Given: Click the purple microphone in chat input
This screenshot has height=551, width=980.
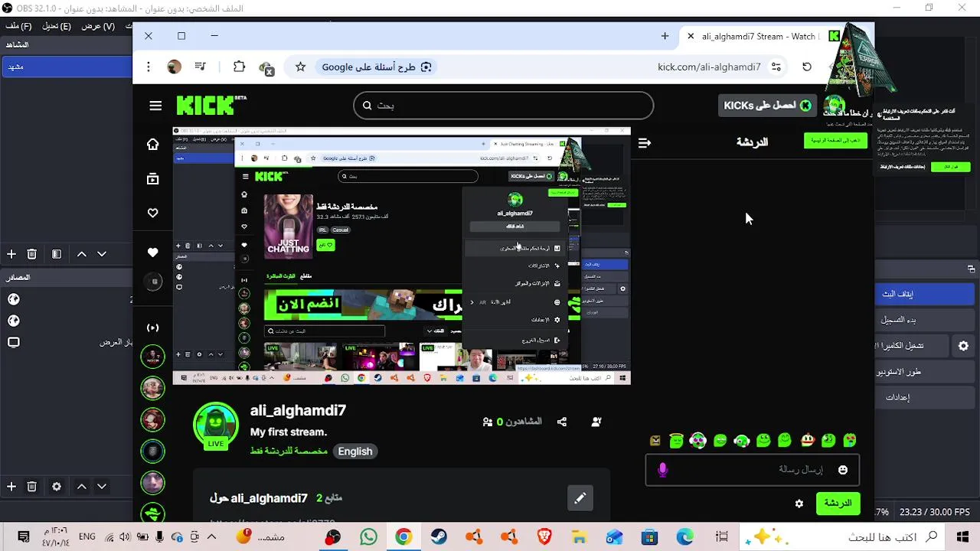Looking at the screenshot, I should [x=663, y=470].
